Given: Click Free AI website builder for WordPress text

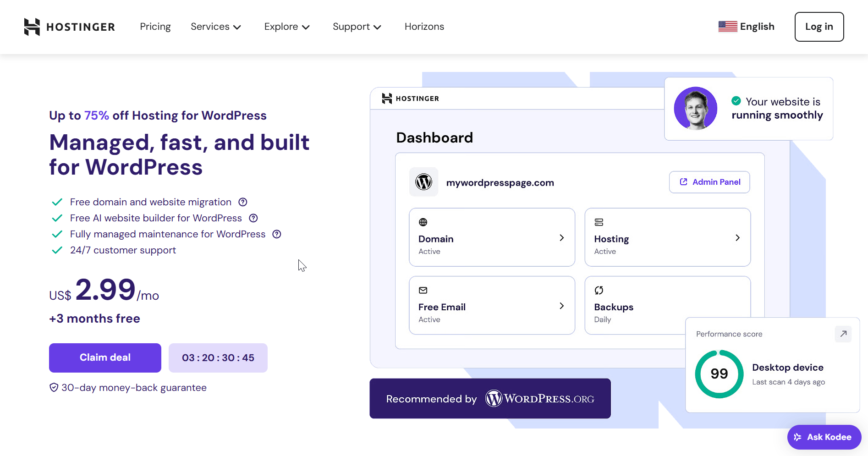Looking at the screenshot, I should [x=156, y=218].
